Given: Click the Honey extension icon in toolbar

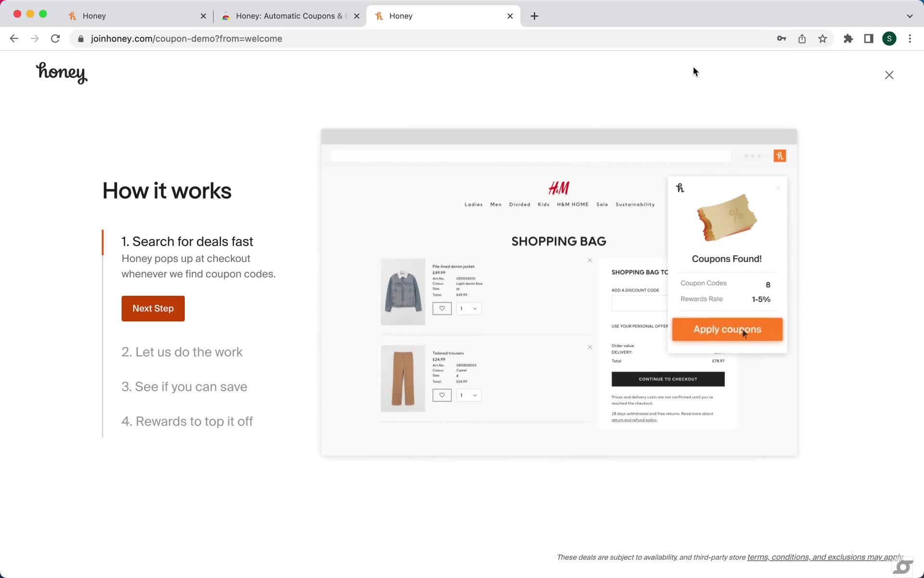Looking at the screenshot, I should tap(780, 156).
